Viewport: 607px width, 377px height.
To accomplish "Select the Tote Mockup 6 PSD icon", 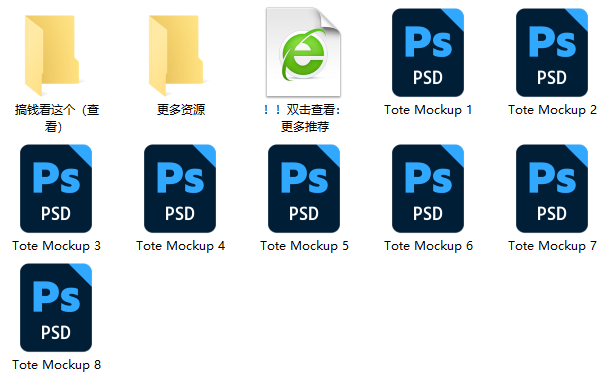I will (x=428, y=188).
